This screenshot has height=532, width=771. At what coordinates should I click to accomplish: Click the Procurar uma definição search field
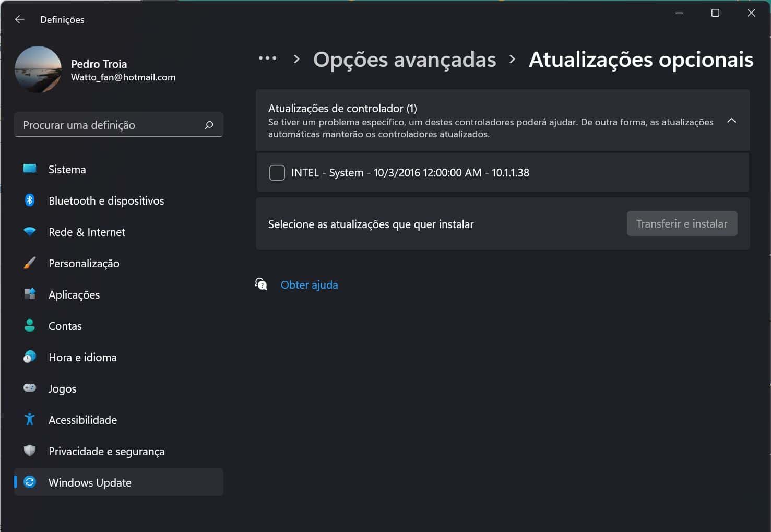pos(112,125)
